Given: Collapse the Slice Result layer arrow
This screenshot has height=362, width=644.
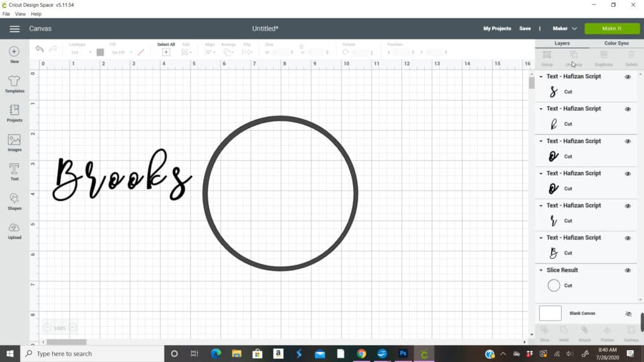Looking at the screenshot, I should pyautogui.click(x=541, y=270).
